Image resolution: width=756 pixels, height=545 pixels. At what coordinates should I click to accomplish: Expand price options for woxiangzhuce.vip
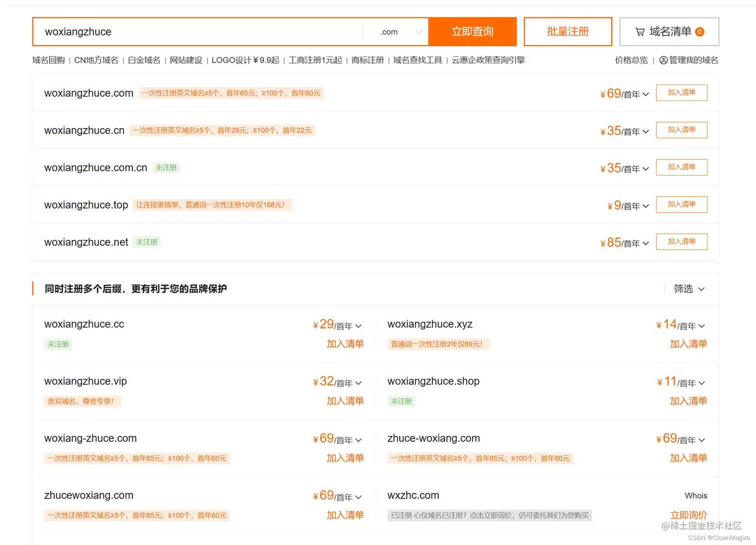point(358,383)
